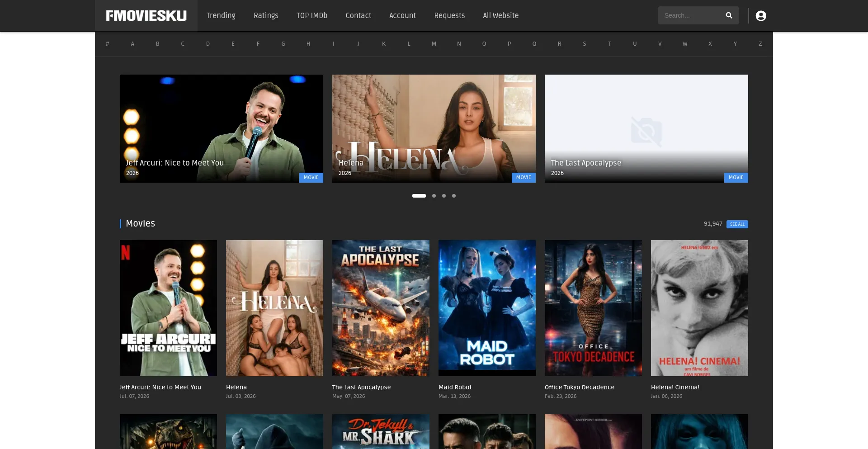The image size is (868, 449).
Task: Open the Requests menu item
Action: pos(449,15)
